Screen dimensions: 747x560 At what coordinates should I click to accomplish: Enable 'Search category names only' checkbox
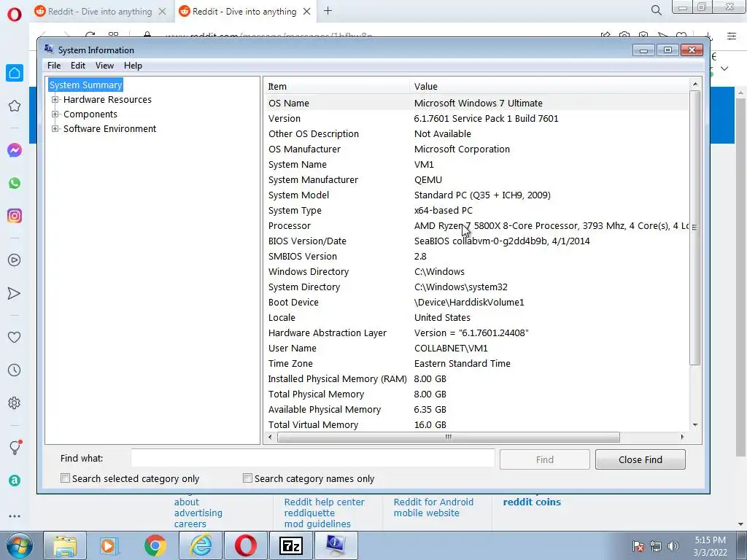(247, 478)
